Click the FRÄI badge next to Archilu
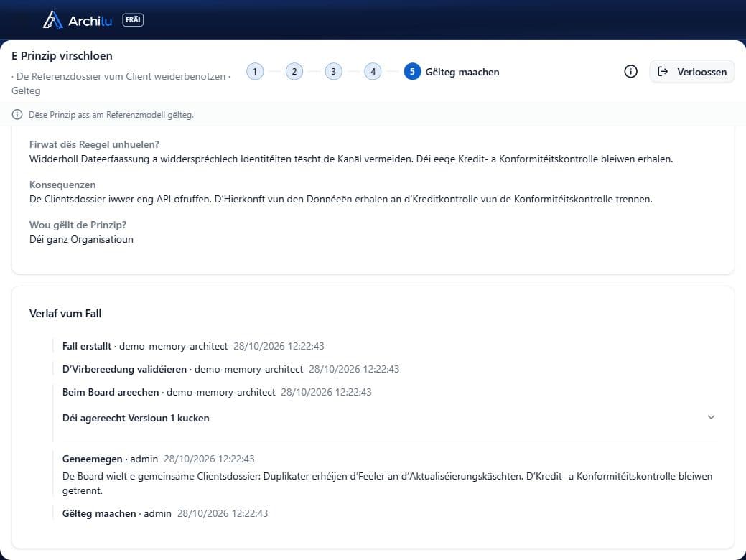The image size is (746, 560). [133, 20]
